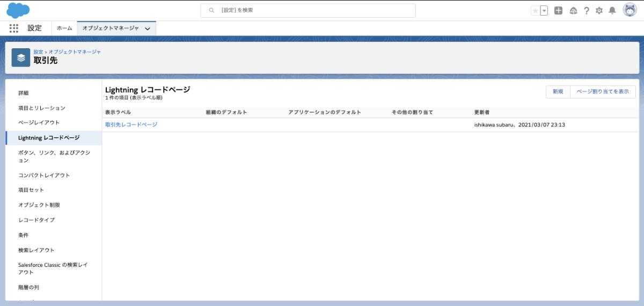Click the ishikawa subaru updated-by cell
This screenshot has width=644, height=306.
(x=520, y=124)
